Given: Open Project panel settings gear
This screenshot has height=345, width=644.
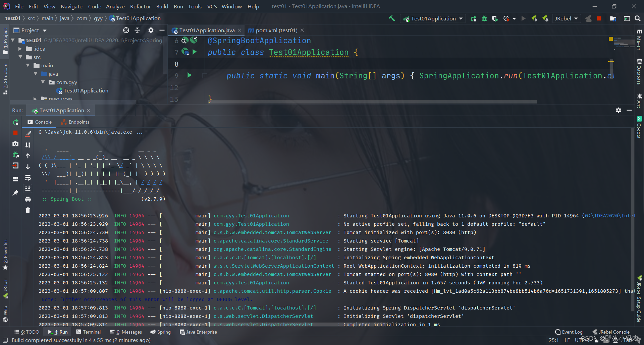Looking at the screenshot, I should point(151,30).
